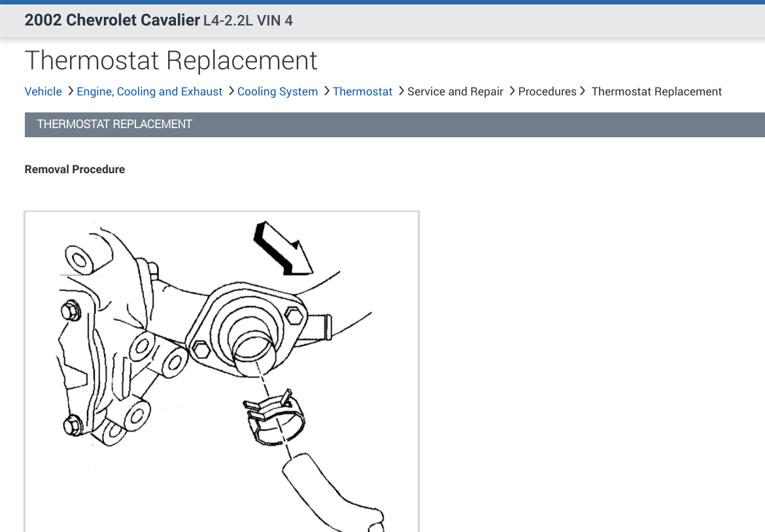Viewport: 765px width, 532px height.
Task: Click the Removal Procedure subheading
Action: pyautogui.click(x=75, y=169)
